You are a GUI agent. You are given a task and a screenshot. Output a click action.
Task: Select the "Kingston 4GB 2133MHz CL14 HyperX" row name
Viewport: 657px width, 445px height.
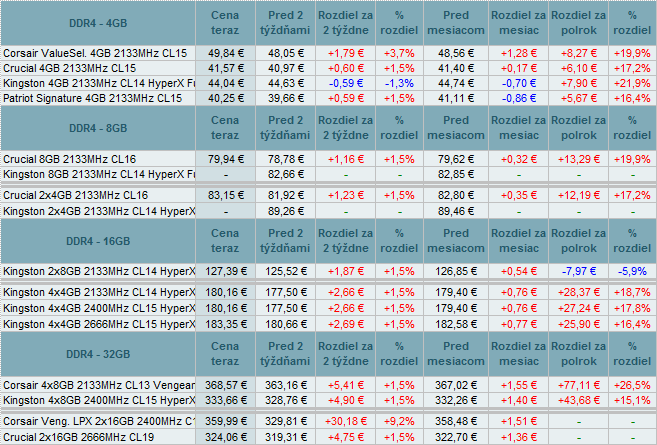(99, 83)
